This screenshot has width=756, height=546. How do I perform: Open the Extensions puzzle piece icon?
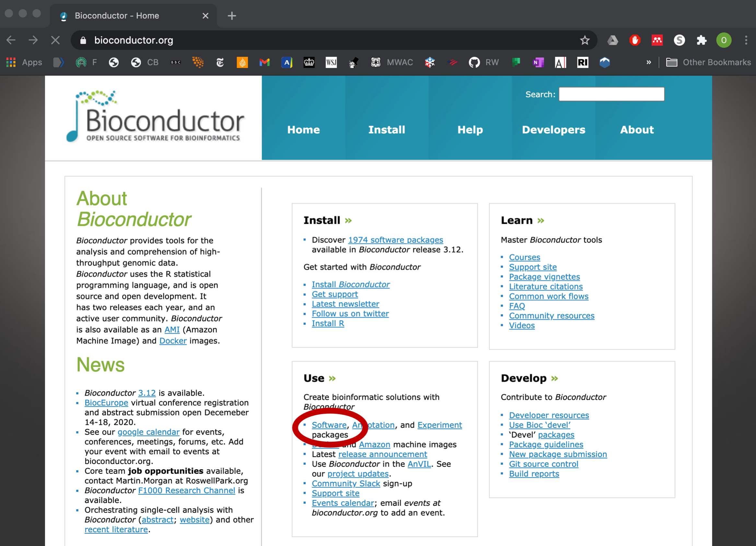pyautogui.click(x=701, y=40)
